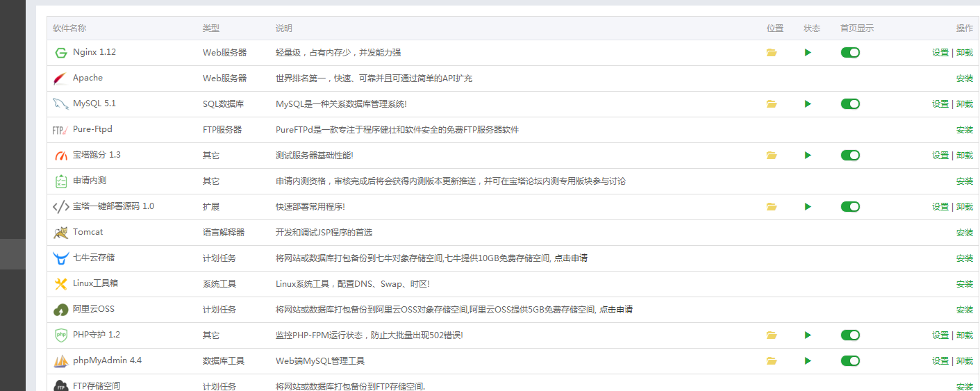Screen dimensions: 980x391
Task: Click the 宝塔跑分 status play arrow
Action: pyautogui.click(x=808, y=156)
